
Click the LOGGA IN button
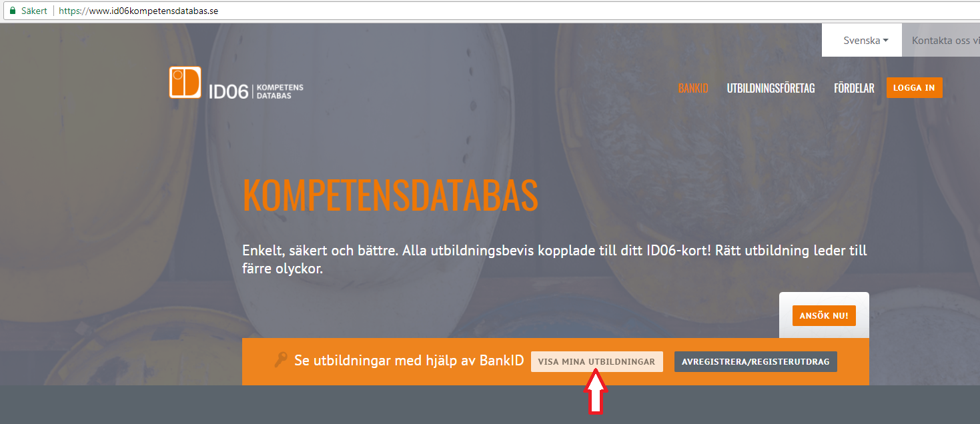(914, 87)
